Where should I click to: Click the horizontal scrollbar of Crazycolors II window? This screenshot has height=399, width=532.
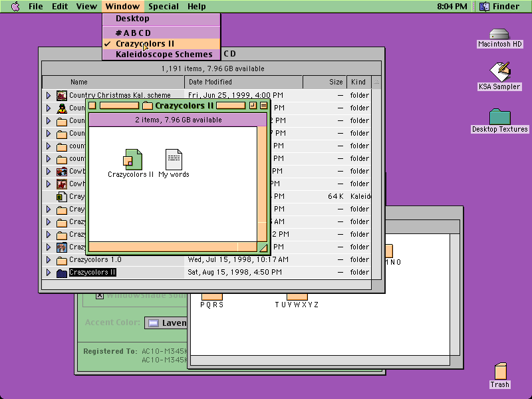pyautogui.click(x=173, y=247)
